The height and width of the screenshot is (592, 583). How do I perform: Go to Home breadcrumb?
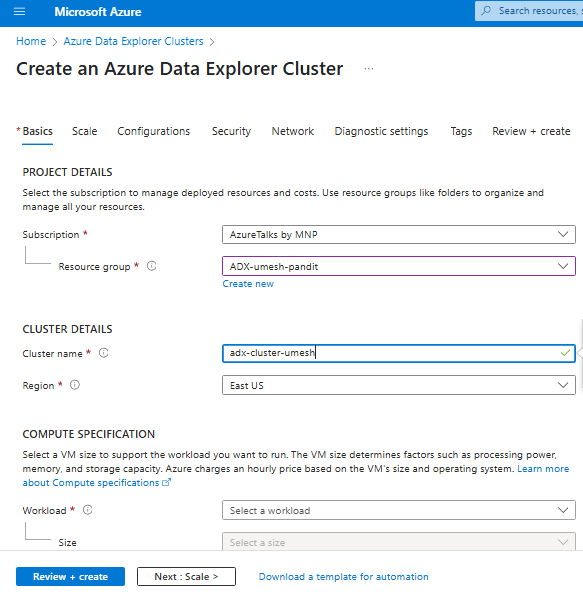(31, 41)
